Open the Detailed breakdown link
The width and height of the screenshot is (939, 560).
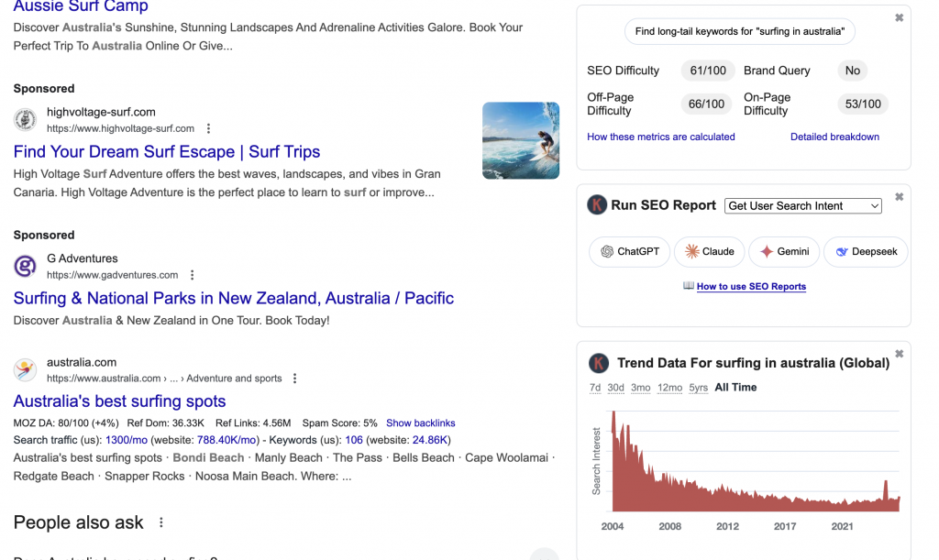[834, 137]
